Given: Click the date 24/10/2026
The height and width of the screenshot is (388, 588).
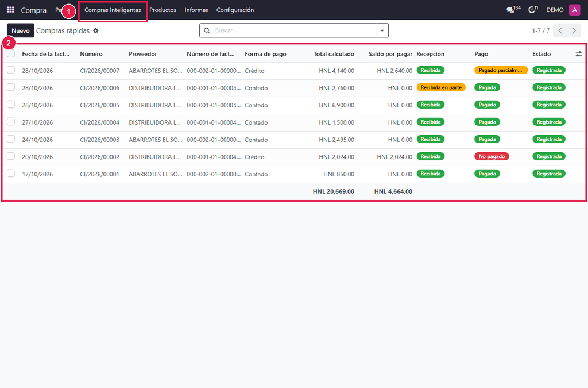Looking at the screenshot, I should 37,140.
